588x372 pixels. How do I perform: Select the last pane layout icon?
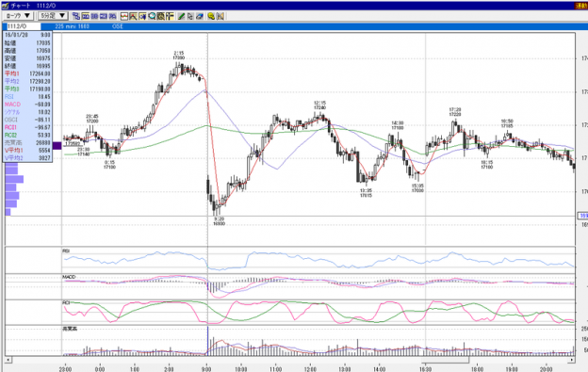[x=112, y=16]
